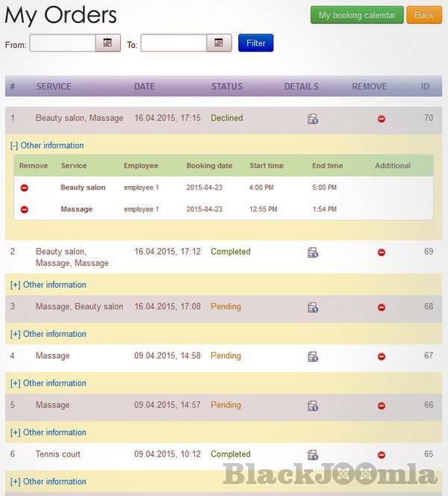The width and height of the screenshot is (448, 496).
Task: Remove order 68 with red icon
Action: [x=381, y=307]
